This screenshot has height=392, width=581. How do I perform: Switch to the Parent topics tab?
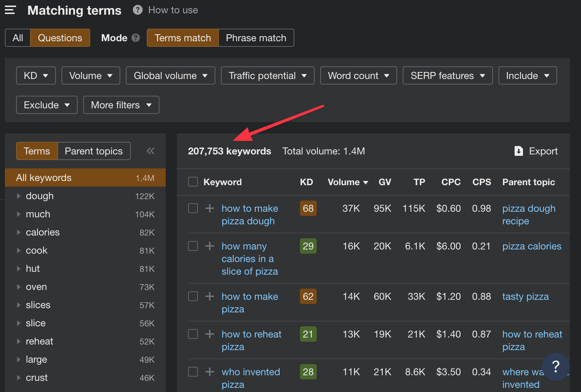point(94,151)
